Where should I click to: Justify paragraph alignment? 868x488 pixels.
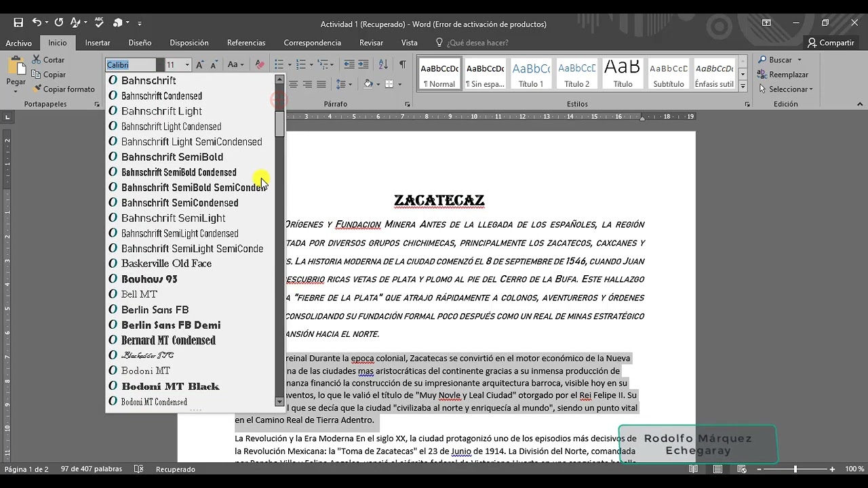coord(321,84)
